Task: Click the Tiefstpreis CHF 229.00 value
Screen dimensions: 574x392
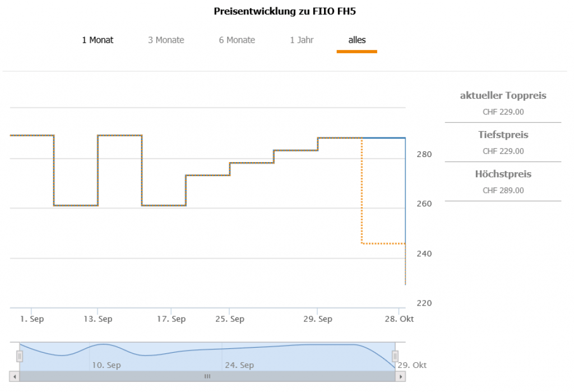Action: tap(503, 151)
